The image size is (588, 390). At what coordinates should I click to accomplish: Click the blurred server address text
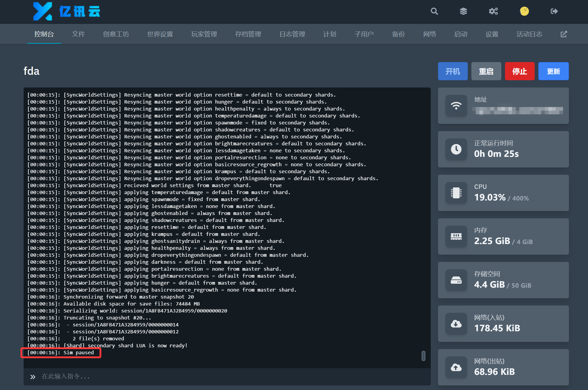click(518, 111)
